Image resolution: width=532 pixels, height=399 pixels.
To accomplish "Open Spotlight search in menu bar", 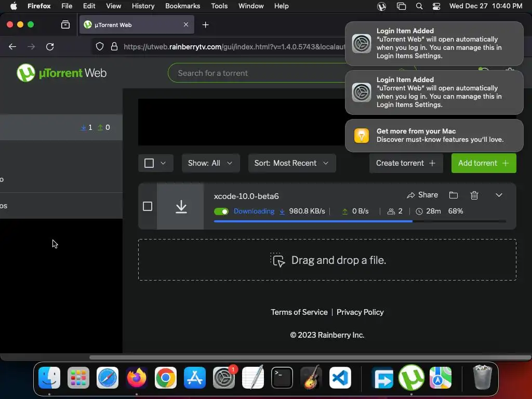I will coord(419,6).
